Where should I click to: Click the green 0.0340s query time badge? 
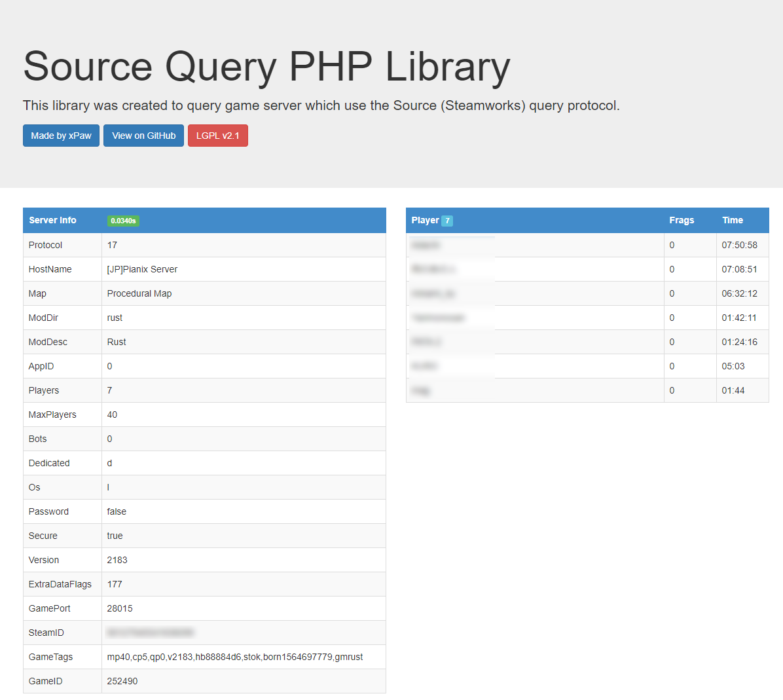point(123,221)
